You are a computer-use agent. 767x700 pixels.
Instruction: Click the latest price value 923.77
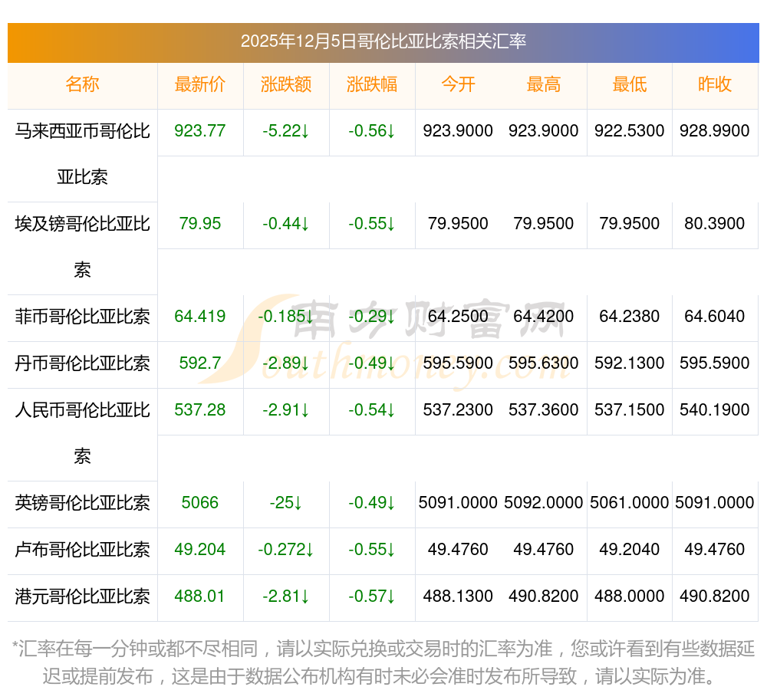[199, 131]
